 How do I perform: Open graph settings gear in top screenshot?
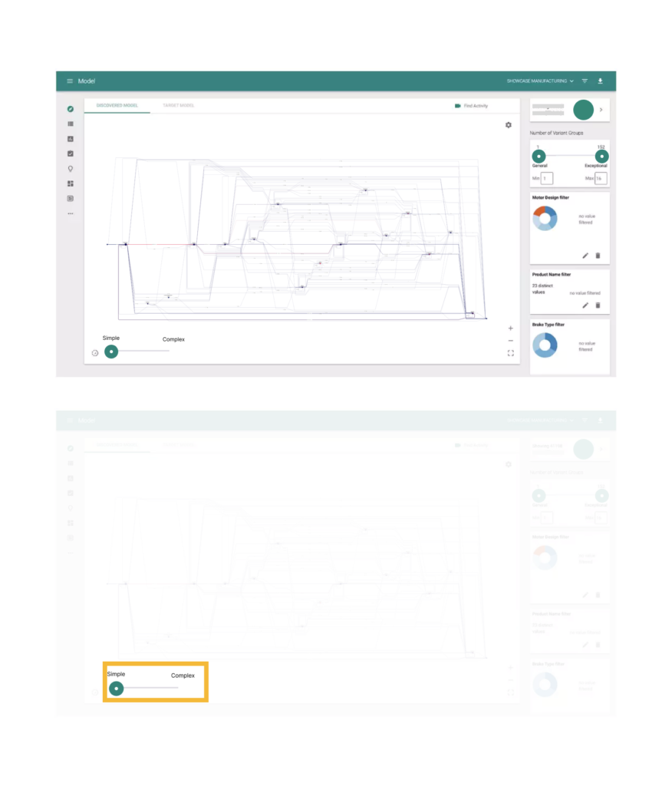508,124
